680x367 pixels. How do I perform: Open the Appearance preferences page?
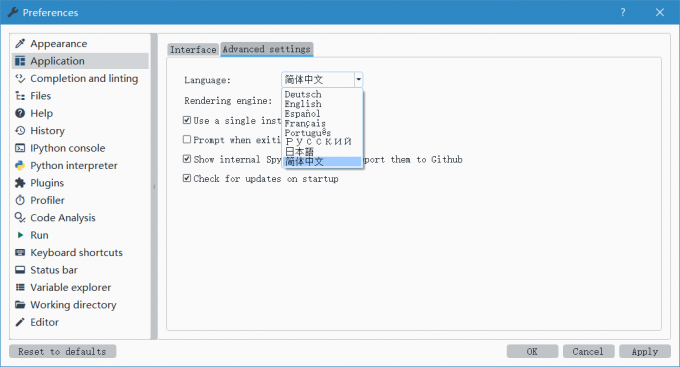80,43
